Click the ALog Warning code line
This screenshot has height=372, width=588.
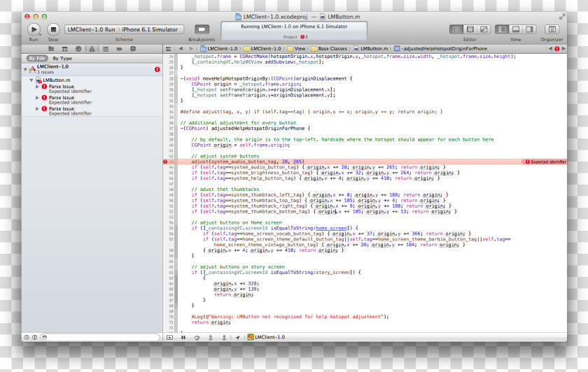click(x=290, y=317)
